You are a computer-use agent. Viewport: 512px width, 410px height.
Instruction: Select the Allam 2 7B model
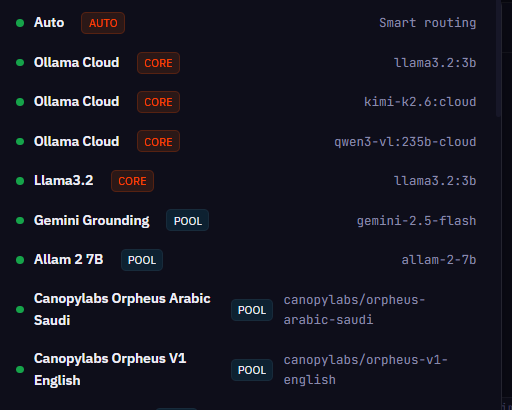point(69,260)
